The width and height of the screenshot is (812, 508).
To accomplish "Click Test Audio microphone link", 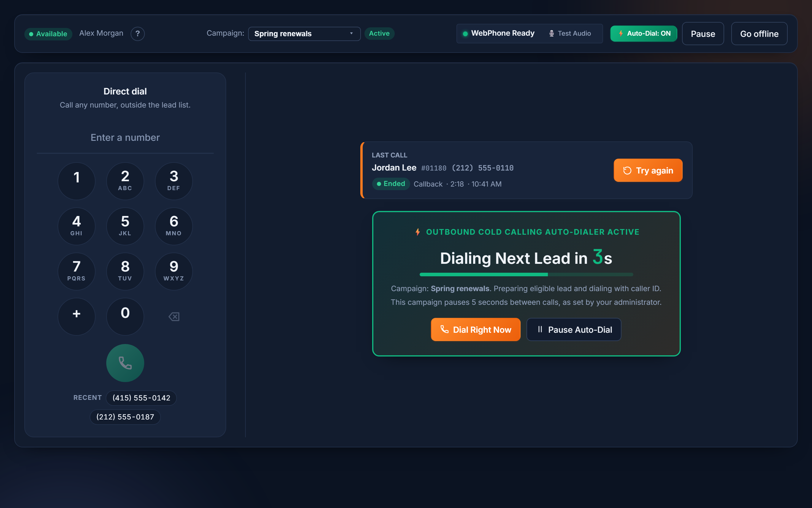I will pos(570,33).
